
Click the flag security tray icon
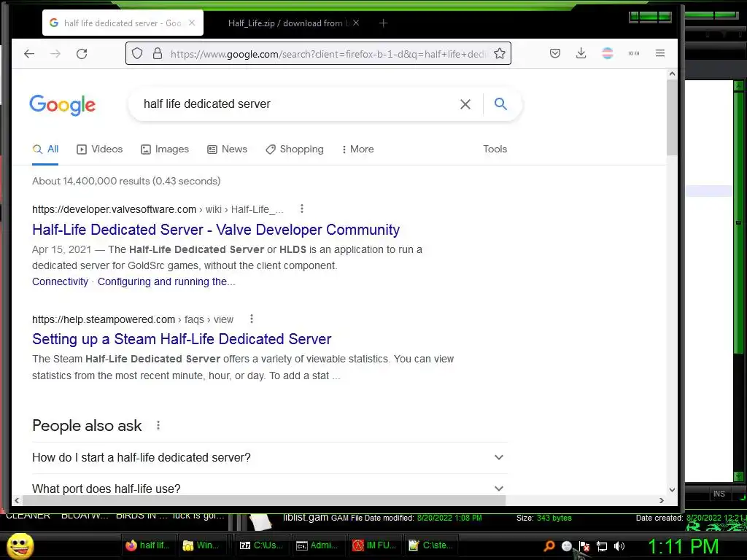(x=584, y=546)
